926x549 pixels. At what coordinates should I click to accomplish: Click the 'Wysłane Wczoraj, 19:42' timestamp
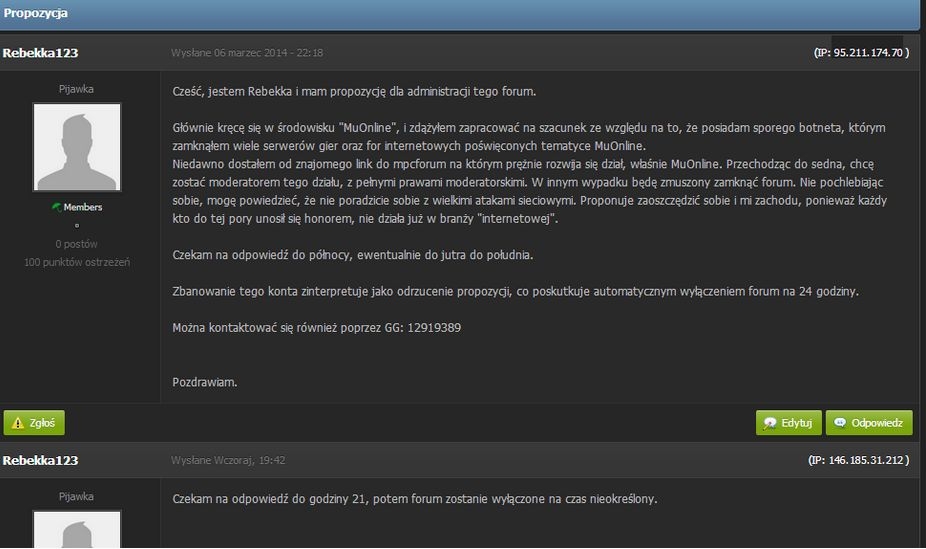click(x=228, y=460)
